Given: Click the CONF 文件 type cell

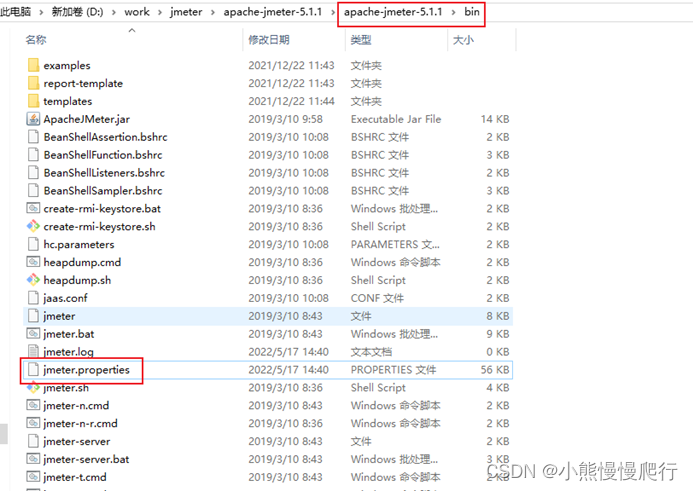Looking at the screenshot, I should (x=377, y=298).
